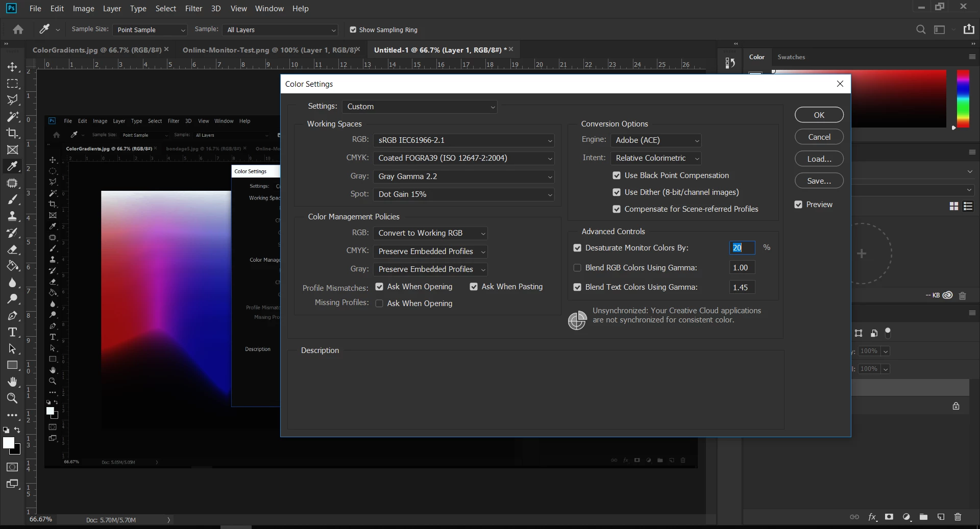Toggle Compensate for Scene-referred Profiles
This screenshot has height=529, width=980.
click(x=617, y=209)
